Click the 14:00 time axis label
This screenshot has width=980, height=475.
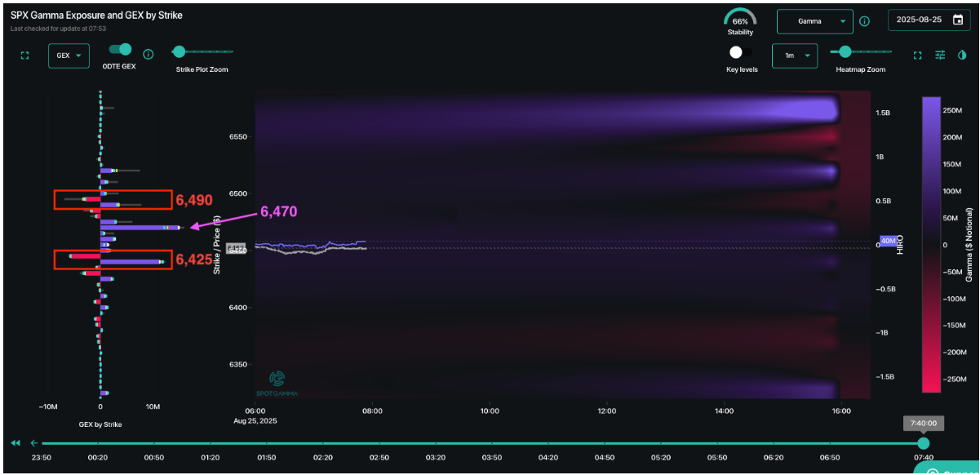pyautogui.click(x=724, y=411)
